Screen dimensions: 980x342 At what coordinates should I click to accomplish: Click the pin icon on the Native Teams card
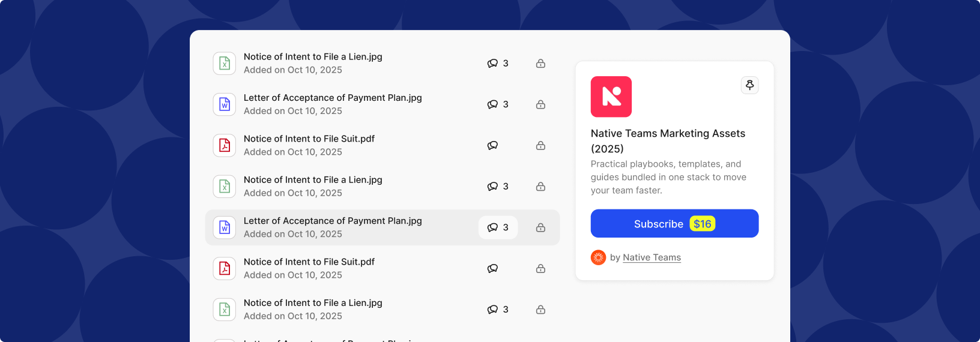click(749, 85)
